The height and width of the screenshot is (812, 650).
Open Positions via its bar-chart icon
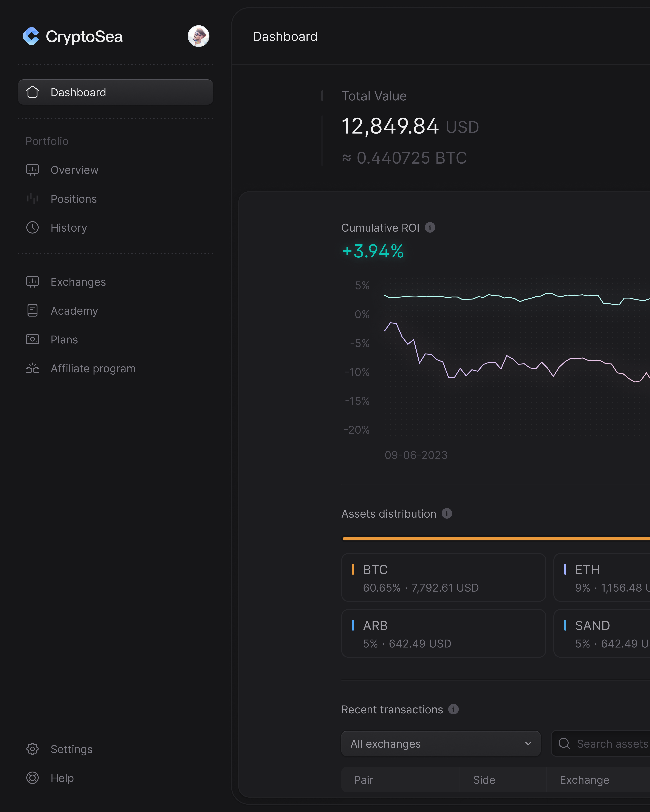point(32,199)
